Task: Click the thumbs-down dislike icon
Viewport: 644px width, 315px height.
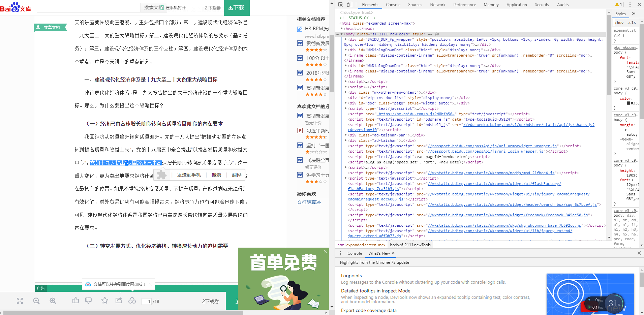Action: click(88, 301)
